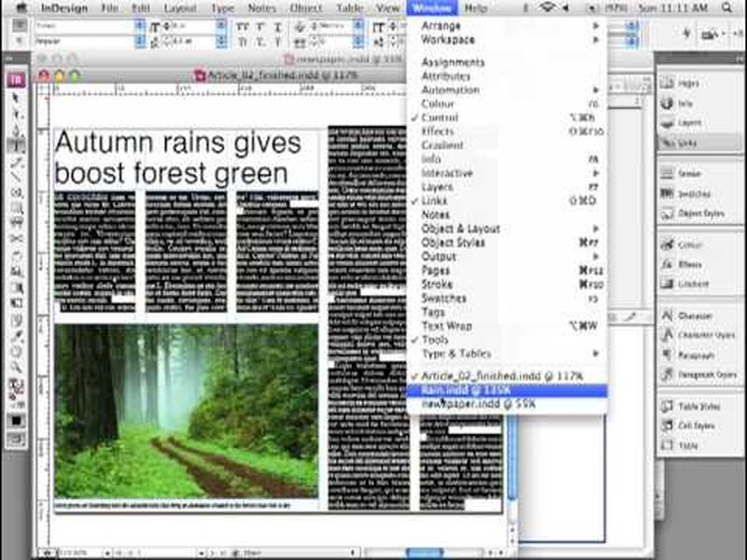The image size is (747, 560).
Task: Open the Layers panel icon
Action: (x=668, y=123)
